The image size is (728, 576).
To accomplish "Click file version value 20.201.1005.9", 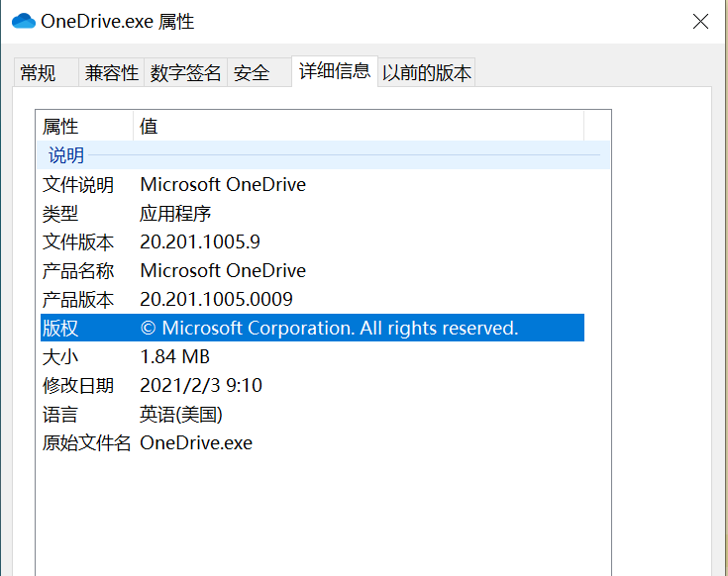I will point(200,242).
